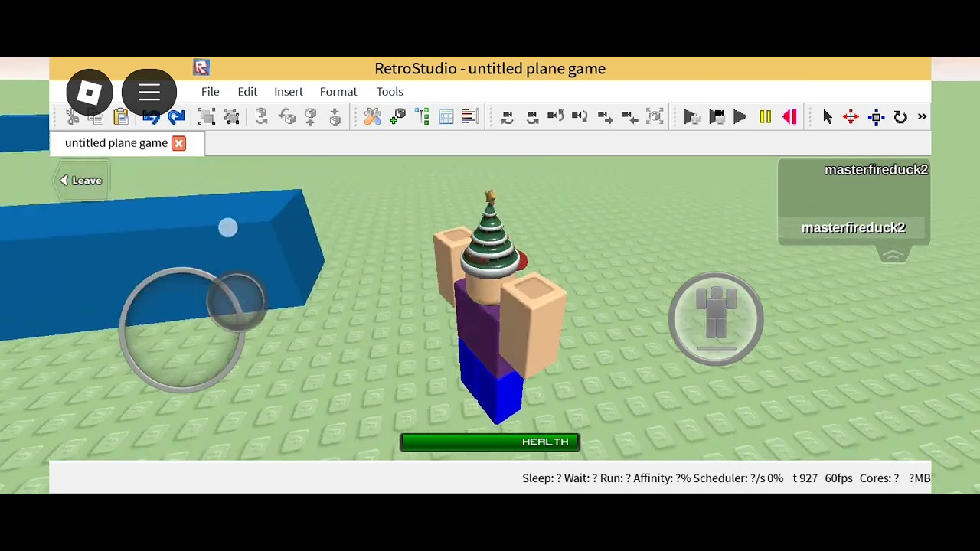The width and height of the screenshot is (980, 551).
Task: Open the Insert menu
Action: [x=289, y=92]
